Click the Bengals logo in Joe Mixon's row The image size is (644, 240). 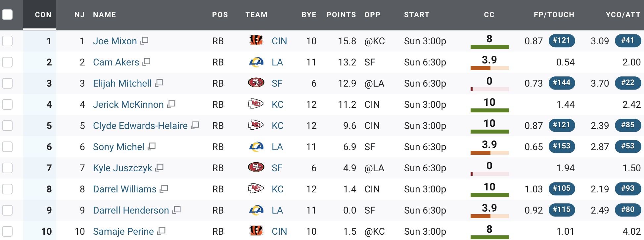tap(256, 40)
